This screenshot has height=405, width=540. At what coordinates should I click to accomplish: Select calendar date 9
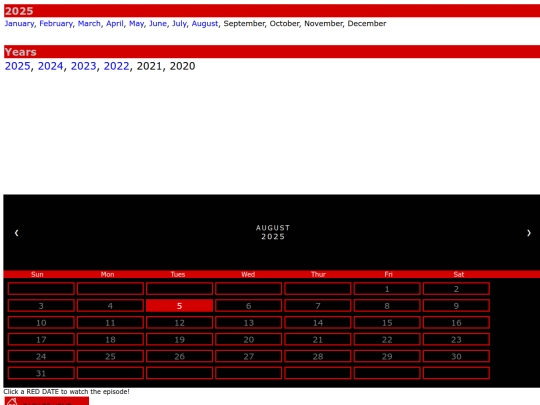coord(456,306)
